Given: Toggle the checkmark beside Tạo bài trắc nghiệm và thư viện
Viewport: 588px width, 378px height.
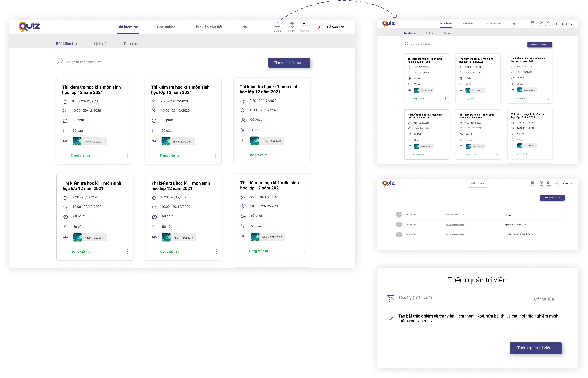Looking at the screenshot, I should pyautogui.click(x=390, y=319).
